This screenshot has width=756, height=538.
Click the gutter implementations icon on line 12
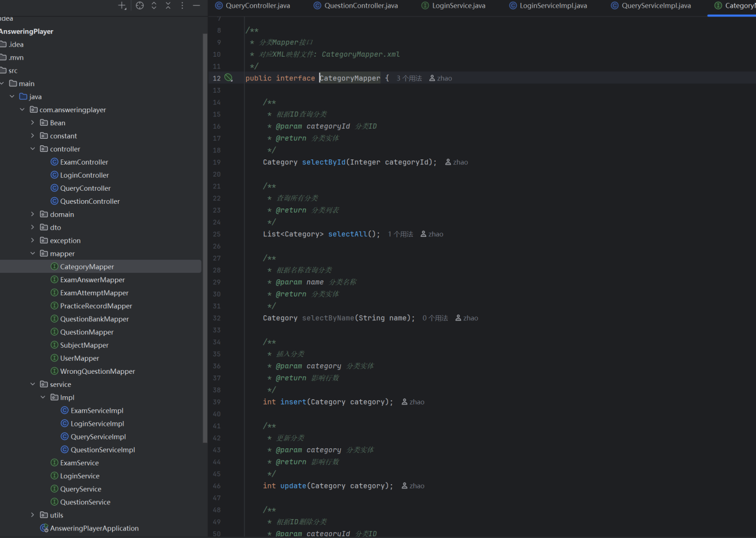click(229, 78)
